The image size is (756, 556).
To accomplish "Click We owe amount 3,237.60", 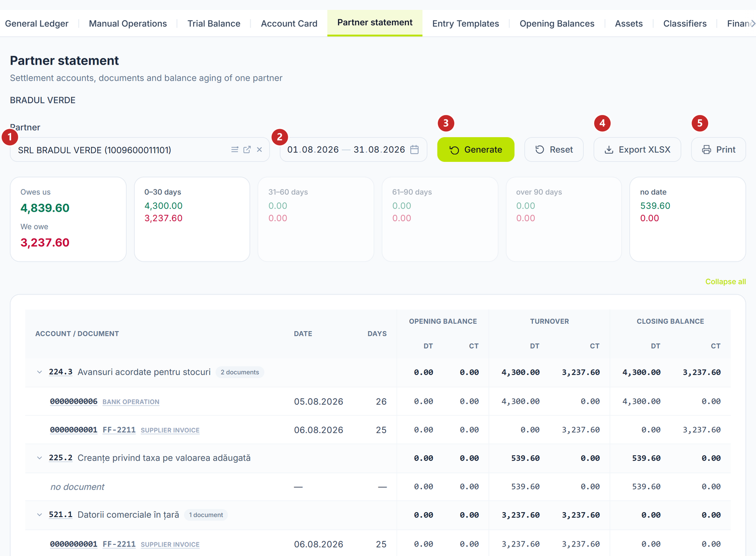I will coord(45,243).
